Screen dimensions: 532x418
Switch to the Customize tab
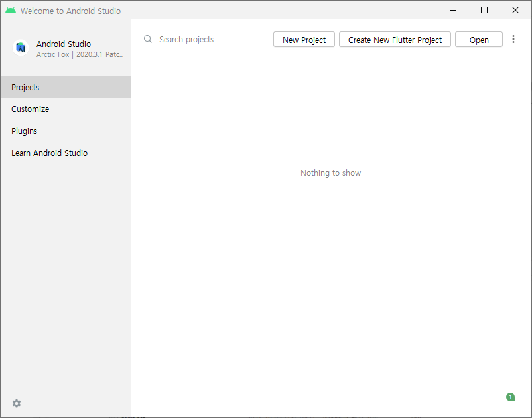click(x=66, y=109)
